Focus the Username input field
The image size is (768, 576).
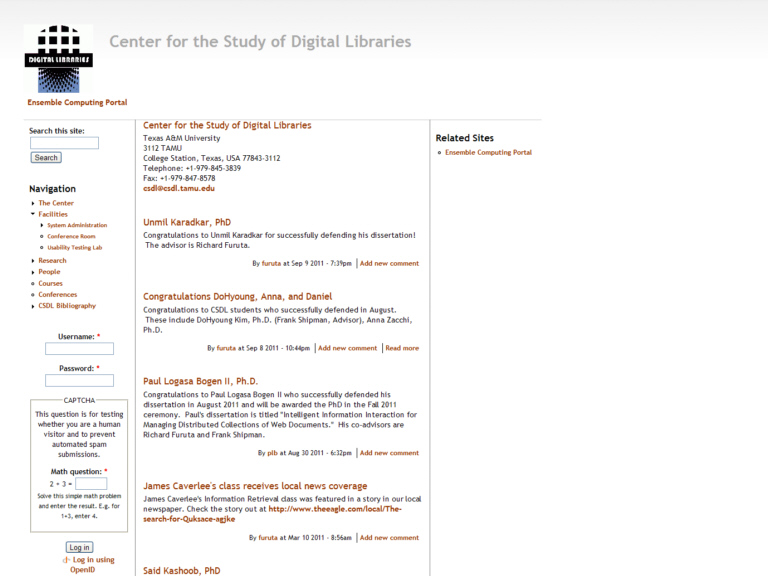pos(79,349)
